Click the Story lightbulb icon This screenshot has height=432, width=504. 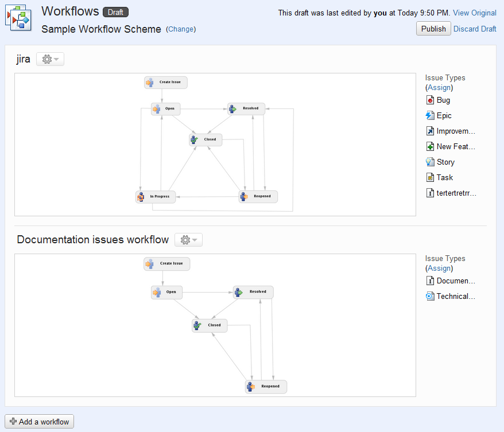pos(430,162)
